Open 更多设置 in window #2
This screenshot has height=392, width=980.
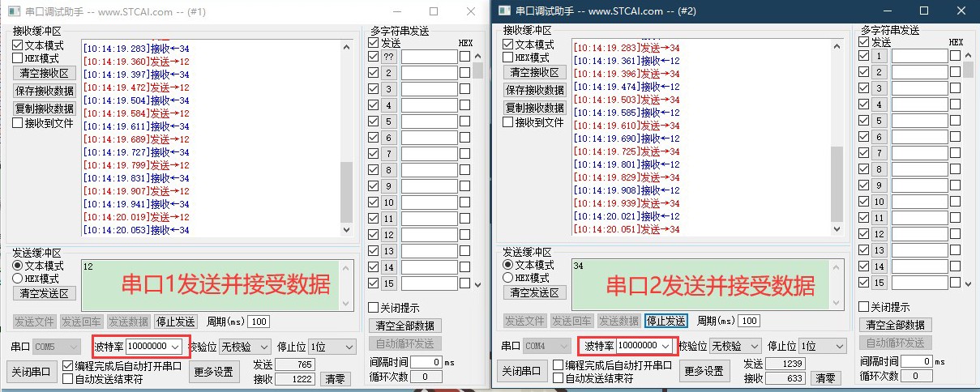coord(704,371)
